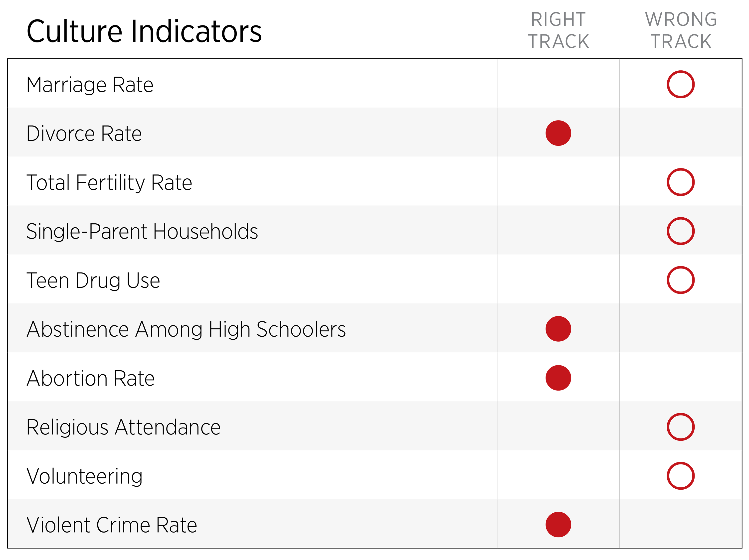Select the Marriage Rate row label

point(90,85)
